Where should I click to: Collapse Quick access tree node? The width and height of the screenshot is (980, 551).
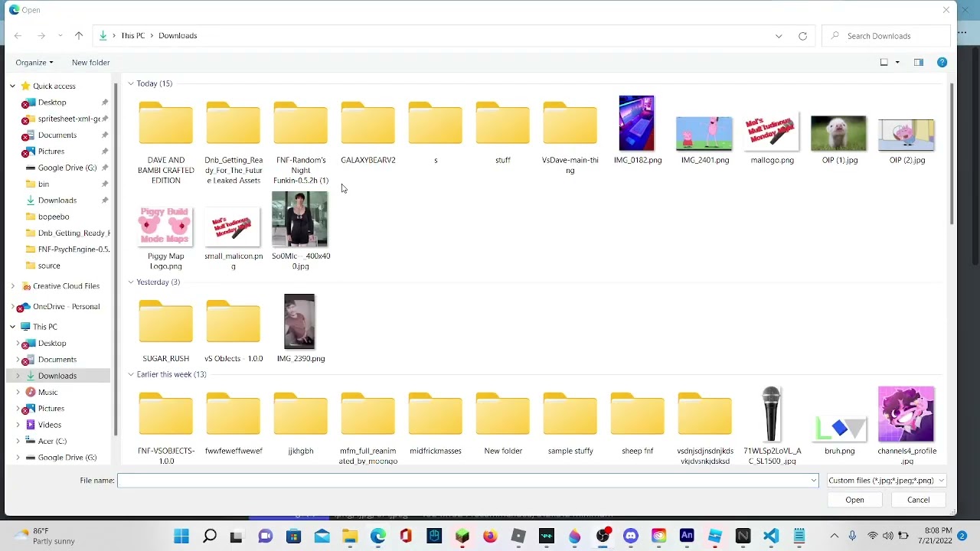point(12,86)
